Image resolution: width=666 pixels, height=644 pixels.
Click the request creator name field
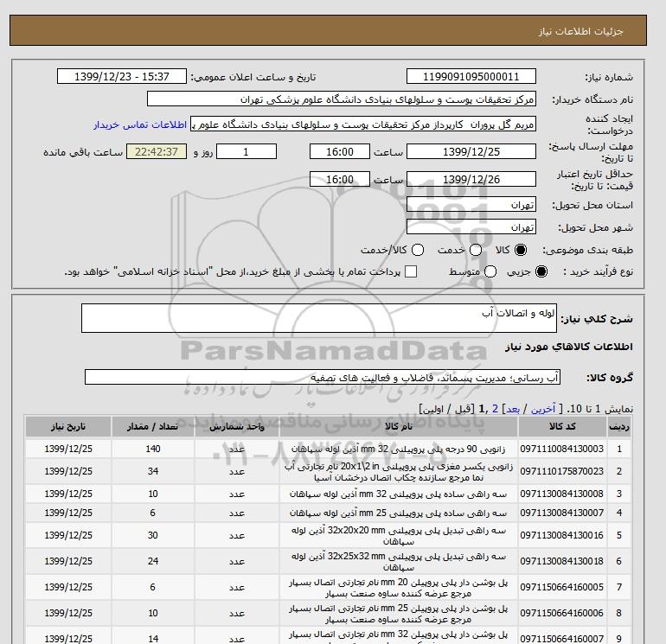363,124
